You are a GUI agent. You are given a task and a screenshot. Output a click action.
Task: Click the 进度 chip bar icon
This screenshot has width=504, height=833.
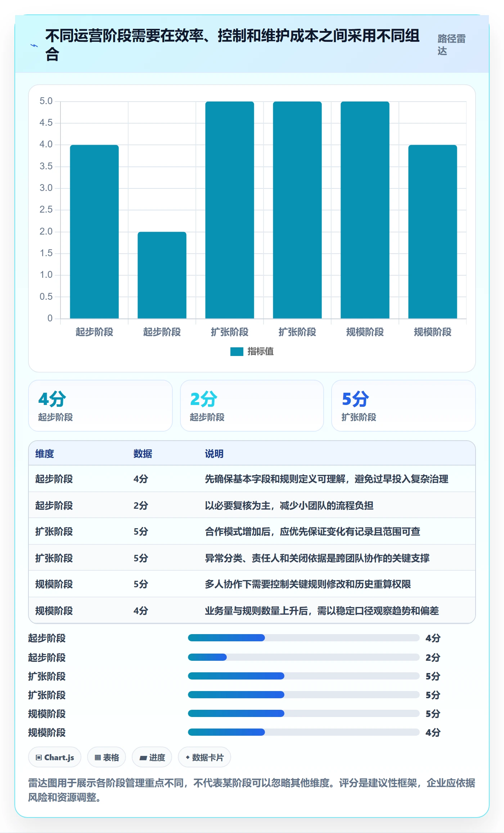143,758
